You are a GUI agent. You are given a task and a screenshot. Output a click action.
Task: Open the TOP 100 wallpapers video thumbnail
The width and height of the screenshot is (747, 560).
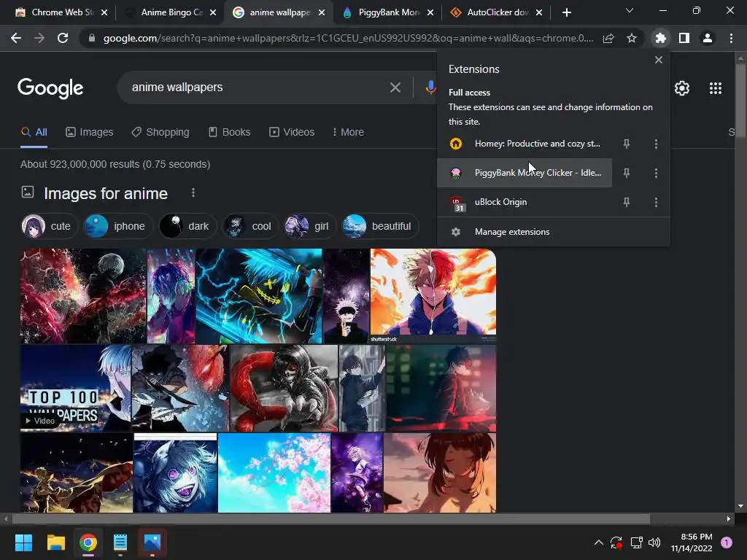(75, 388)
